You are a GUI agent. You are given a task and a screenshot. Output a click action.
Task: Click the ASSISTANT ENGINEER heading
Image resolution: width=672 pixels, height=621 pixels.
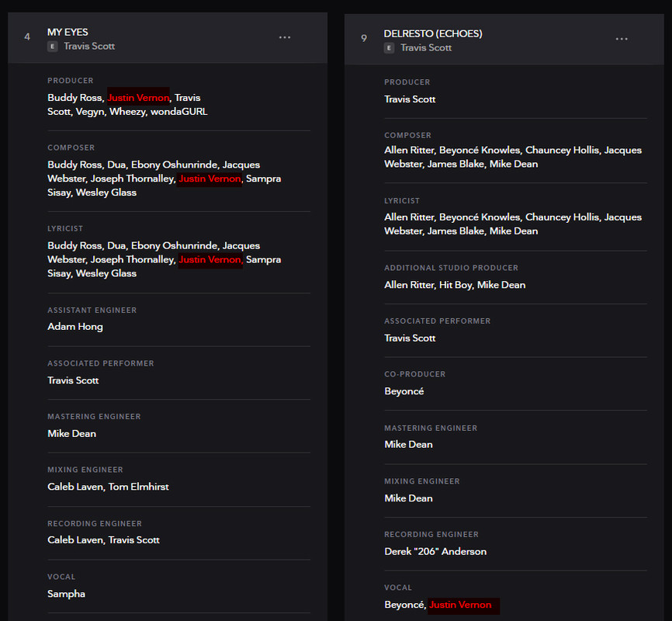(92, 310)
